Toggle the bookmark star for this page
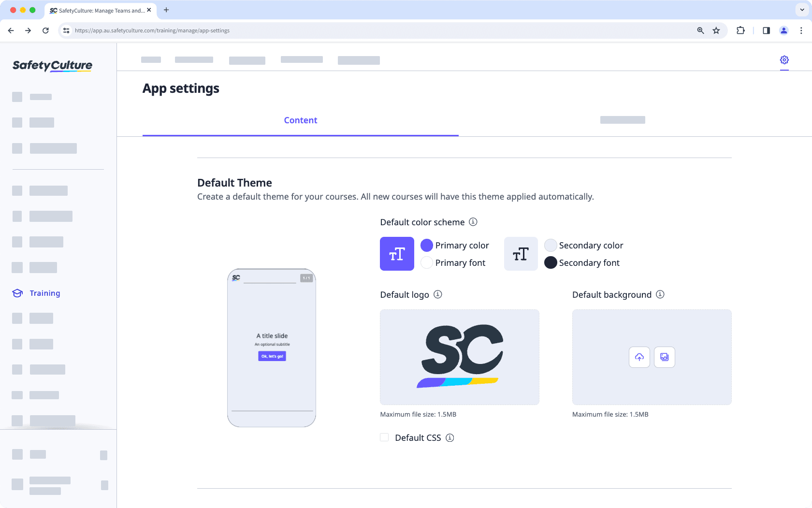The height and width of the screenshot is (508, 812). 716,30
